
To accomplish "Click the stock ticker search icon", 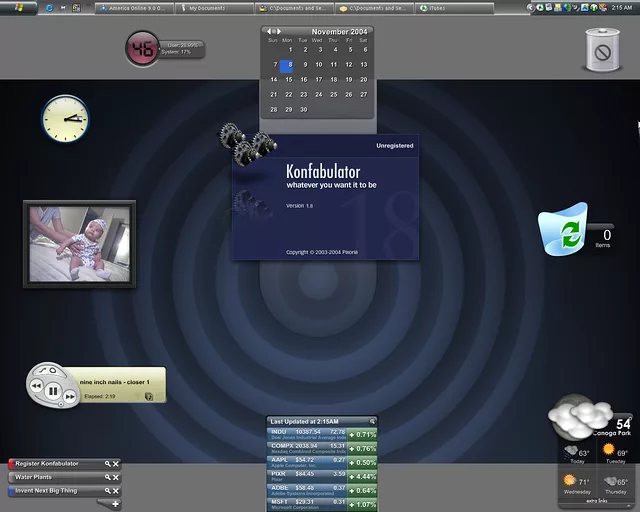I will (372, 421).
